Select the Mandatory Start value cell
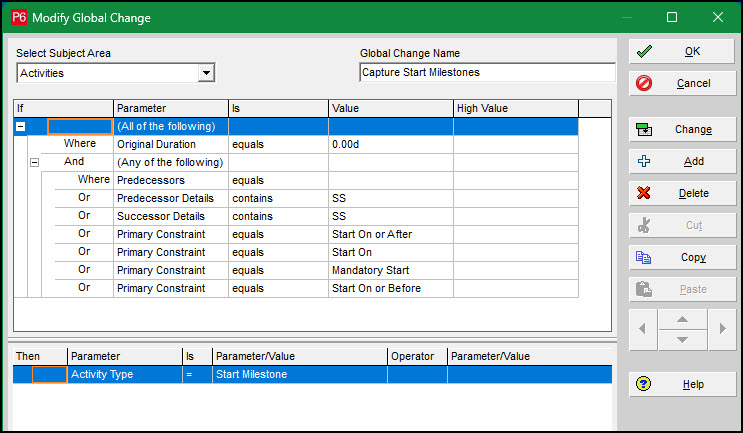 pyautogui.click(x=390, y=270)
